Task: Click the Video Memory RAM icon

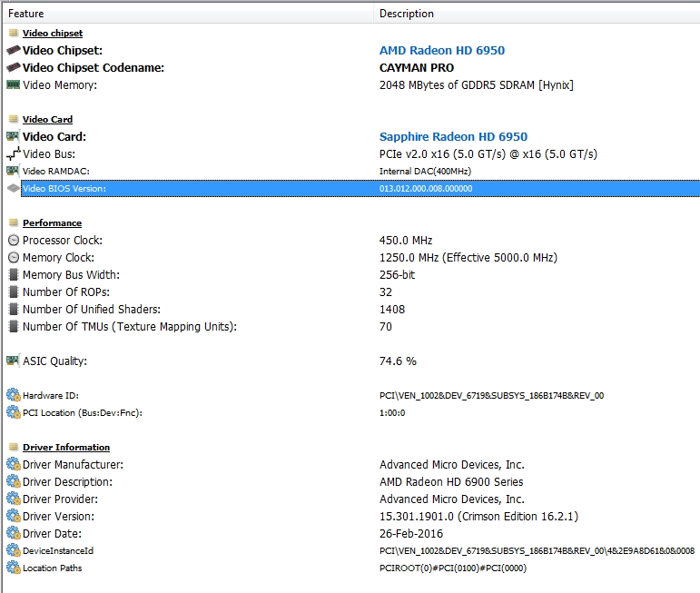Action: pyautogui.click(x=14, y=84)
